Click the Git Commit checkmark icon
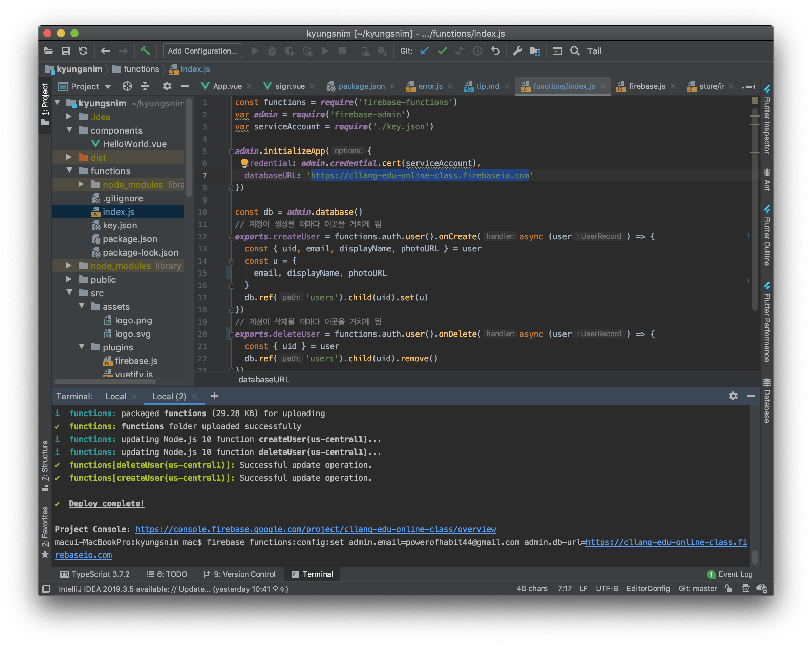Image resolution: width=812 pixels, height=646 pixels. point(443,51)
